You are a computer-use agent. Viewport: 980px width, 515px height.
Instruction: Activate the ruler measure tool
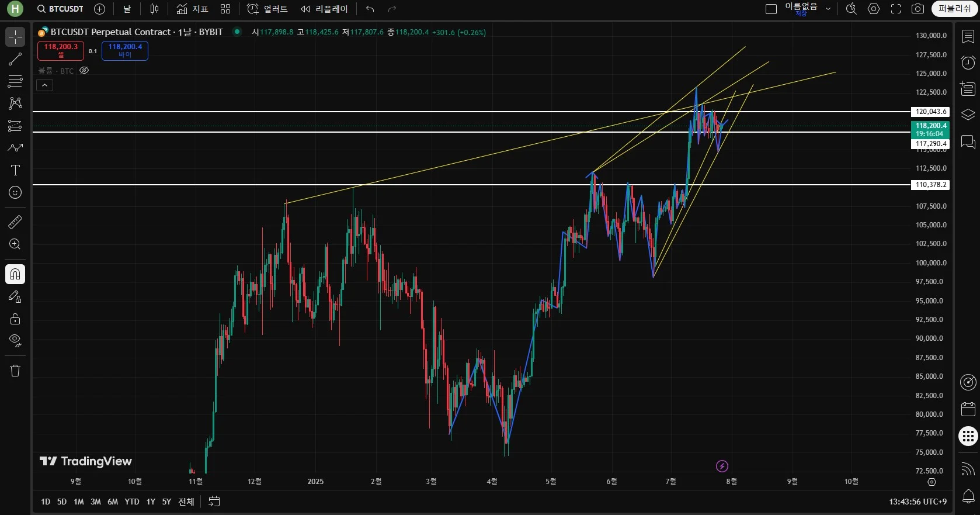coord(15,222)
